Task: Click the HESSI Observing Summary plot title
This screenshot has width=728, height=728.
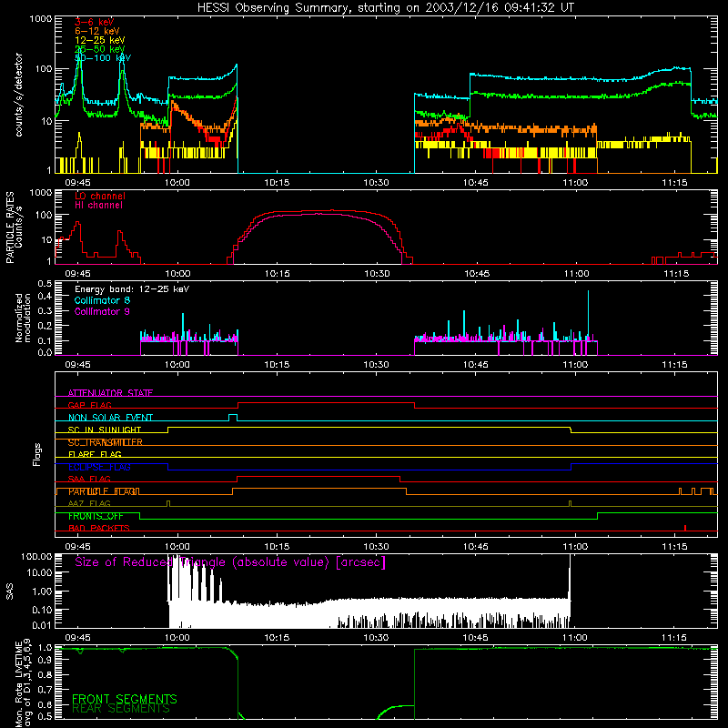Action: (x=385, y=8)
